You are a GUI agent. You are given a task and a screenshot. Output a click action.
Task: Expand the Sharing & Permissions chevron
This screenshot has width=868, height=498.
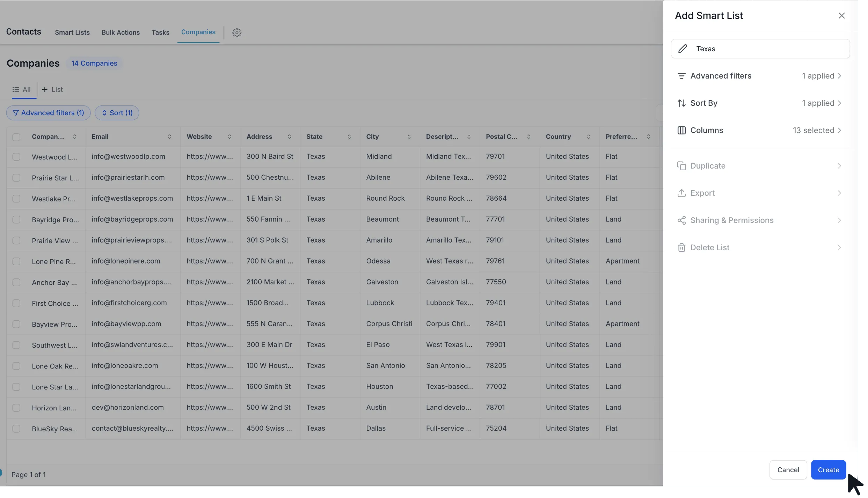[x=839, y=220]
